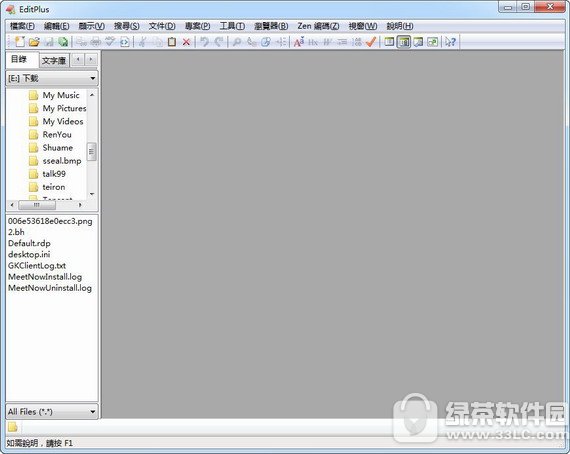Click the Open file folder icon
This screenshot has width=570, height=454.
(x=34, y=42)
